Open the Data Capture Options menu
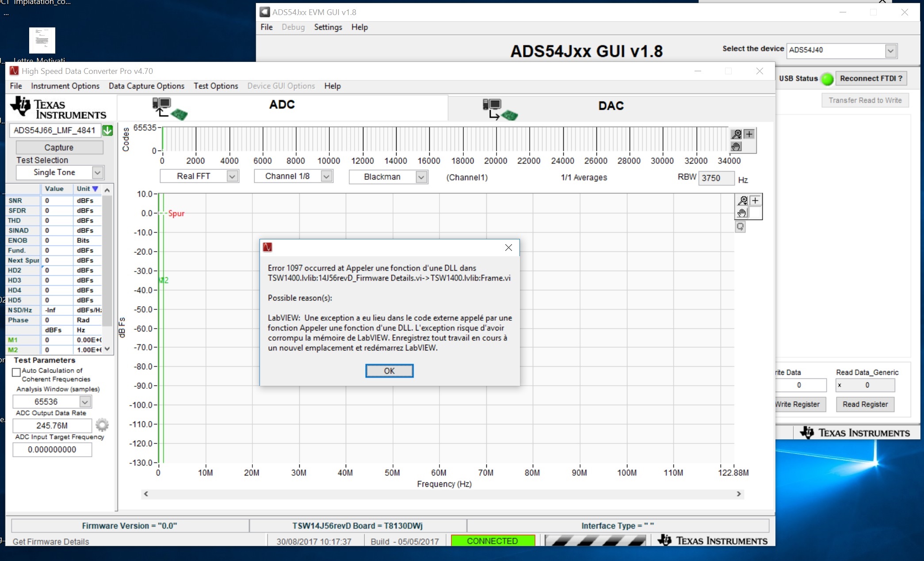Viewport: 924px width, 561px height. (x=146, y=86)
